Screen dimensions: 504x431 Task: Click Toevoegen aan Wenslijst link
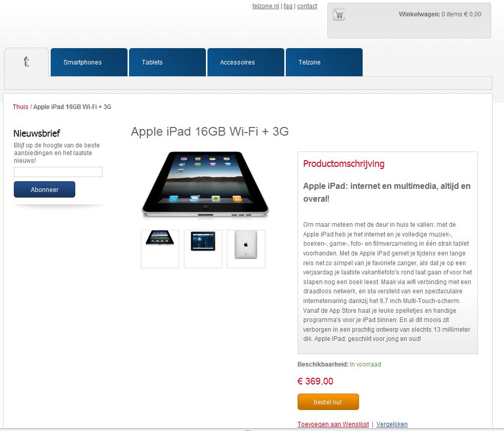click(x=333, y=424)
